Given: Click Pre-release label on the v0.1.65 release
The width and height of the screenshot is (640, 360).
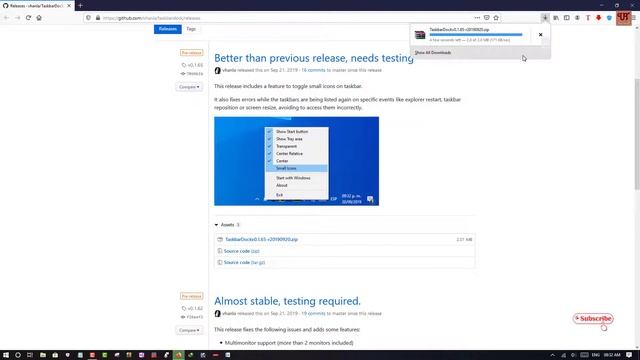Looking at the screenshot, I should (x=191, y=53).
